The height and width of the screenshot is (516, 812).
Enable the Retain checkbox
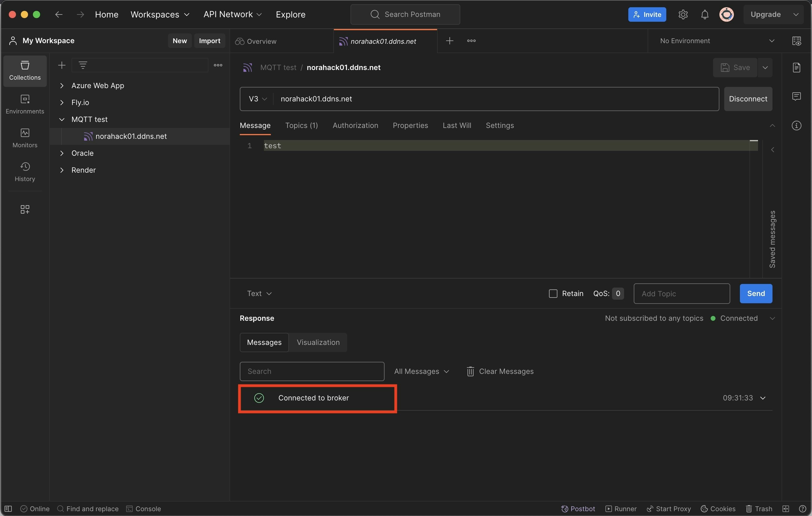point(553,293)
